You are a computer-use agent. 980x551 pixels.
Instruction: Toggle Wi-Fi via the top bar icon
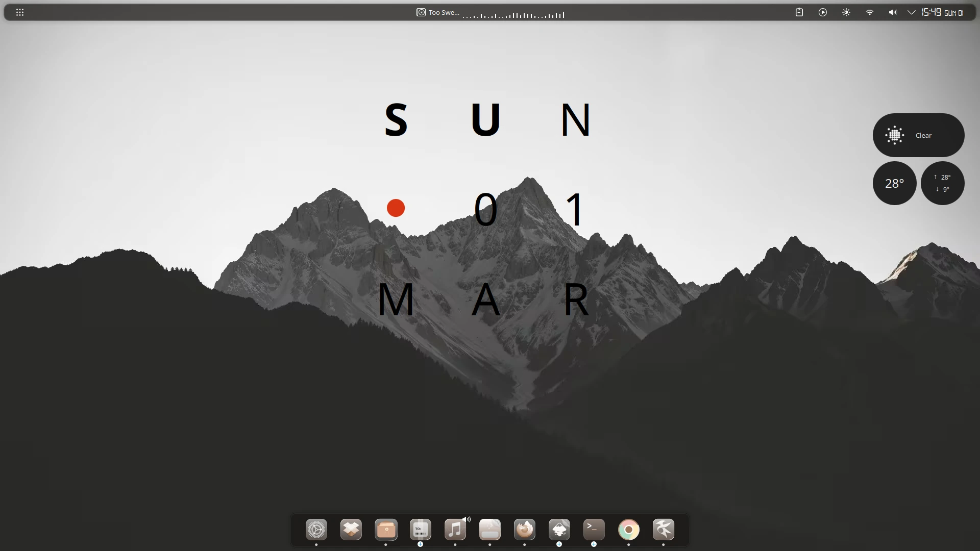pos(870,12)
